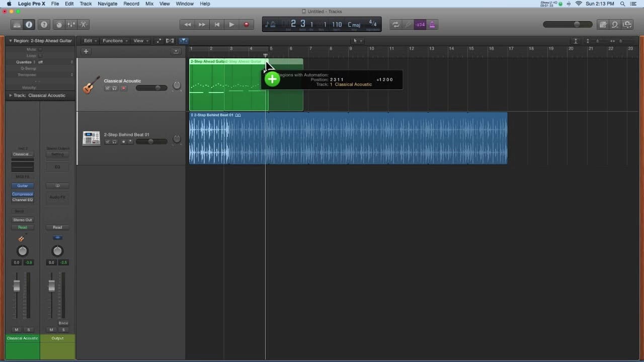The image size is (644, 362).
Task: Click the Cmaj key signature in LCD
Action: 354,24
